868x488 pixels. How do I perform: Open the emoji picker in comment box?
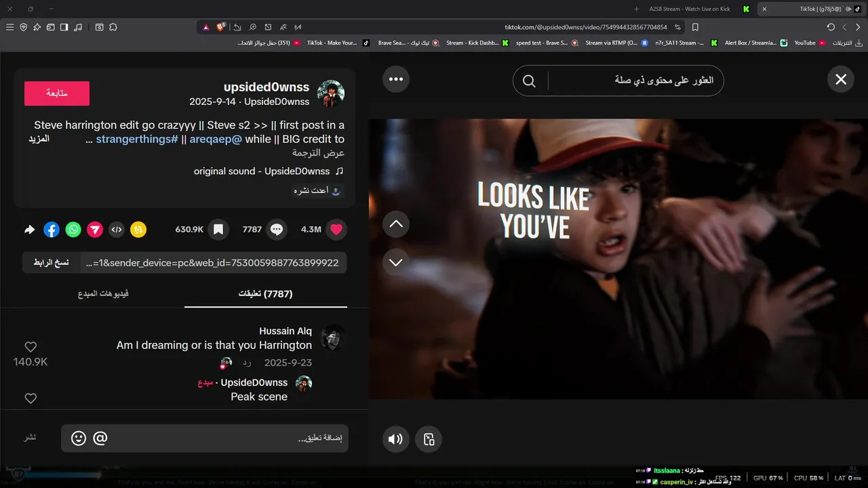coord(79,439)
